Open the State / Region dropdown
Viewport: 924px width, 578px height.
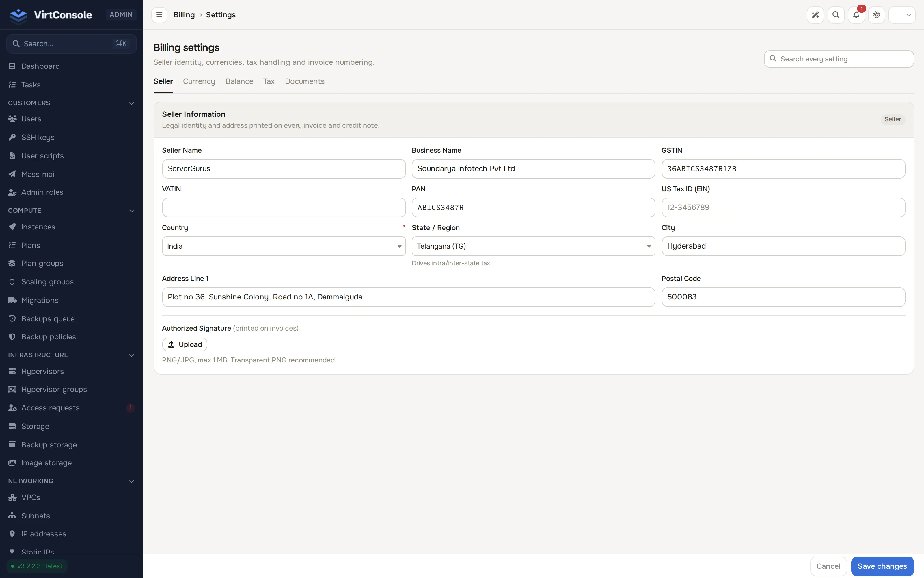click(x=533, y=246)
